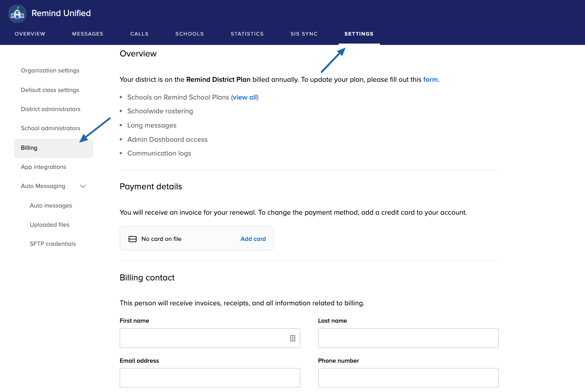Open the Overview tab
Viewport: 585px width, 392px height.
click(x=30, y=34)
